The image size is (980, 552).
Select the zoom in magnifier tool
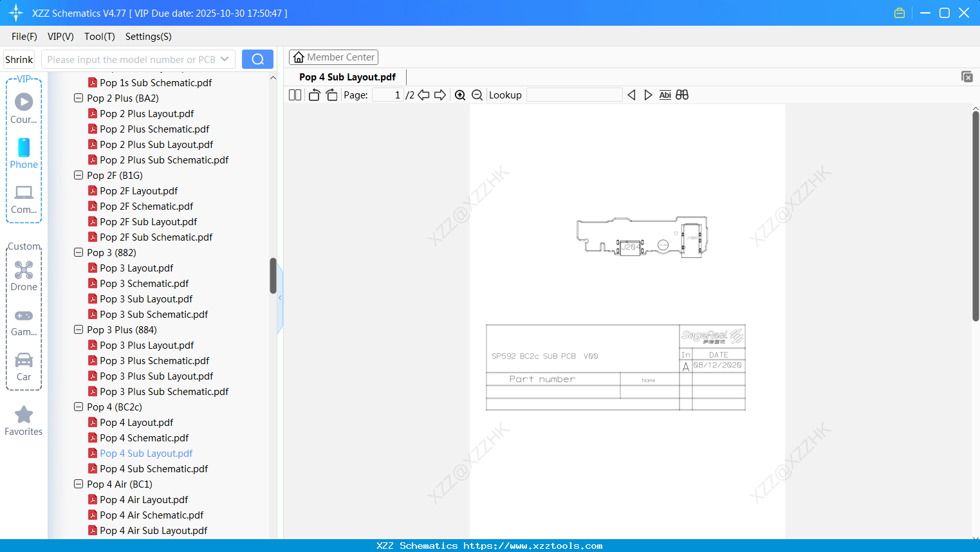[460, 95]
